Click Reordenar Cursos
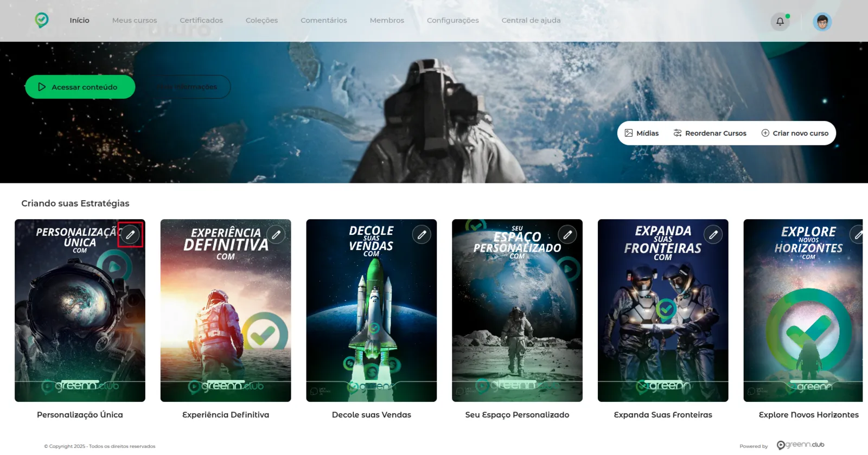868x455 pixels. [710, 133]
